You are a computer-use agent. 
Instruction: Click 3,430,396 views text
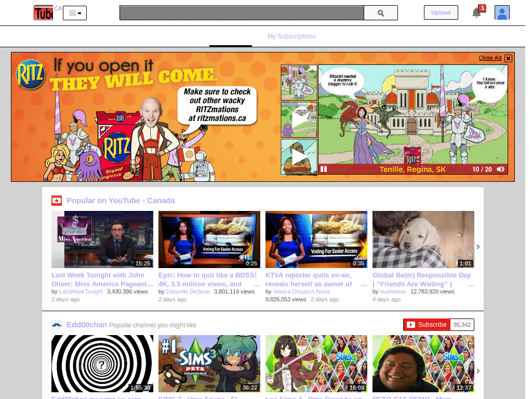[x=127, y=291]
